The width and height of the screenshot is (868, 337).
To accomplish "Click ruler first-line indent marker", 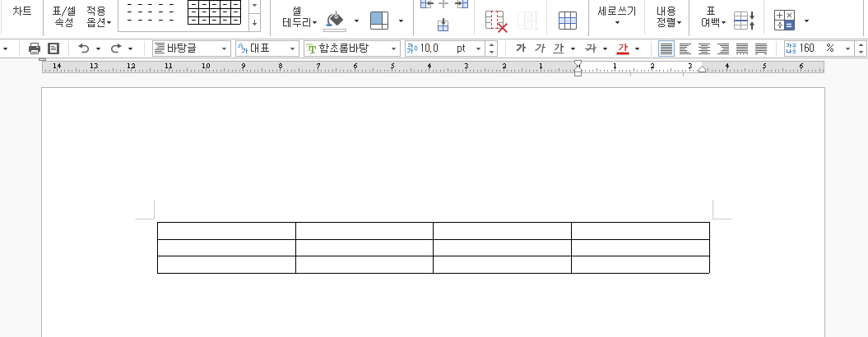I will coord(578,63).
